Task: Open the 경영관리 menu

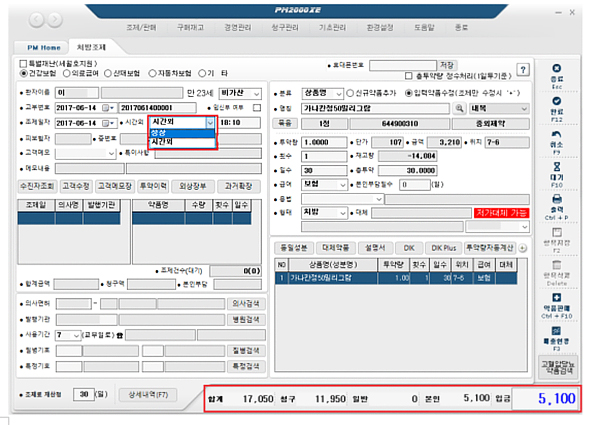Action: tap(238, 28)
